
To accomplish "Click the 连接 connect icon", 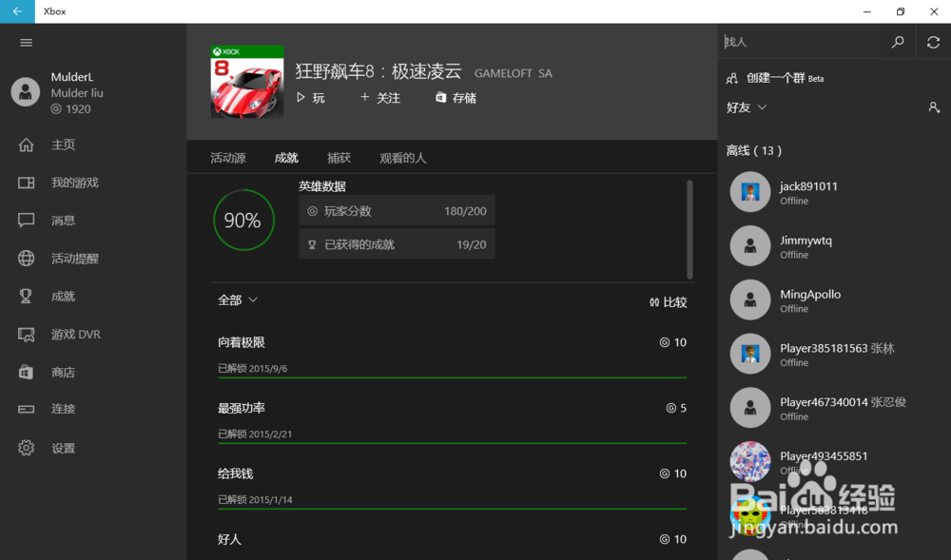I will tap(26, 409).
